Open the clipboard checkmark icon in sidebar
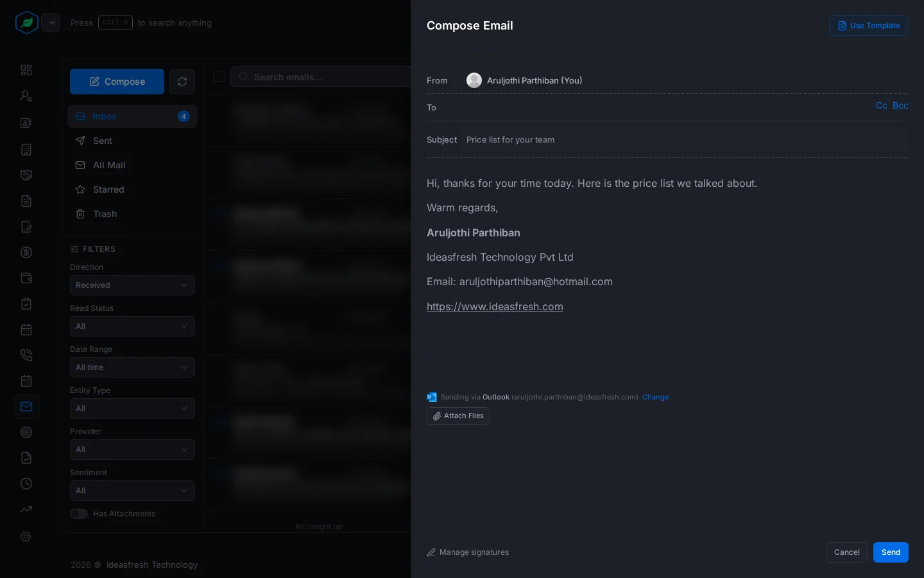 coord(26,304)
